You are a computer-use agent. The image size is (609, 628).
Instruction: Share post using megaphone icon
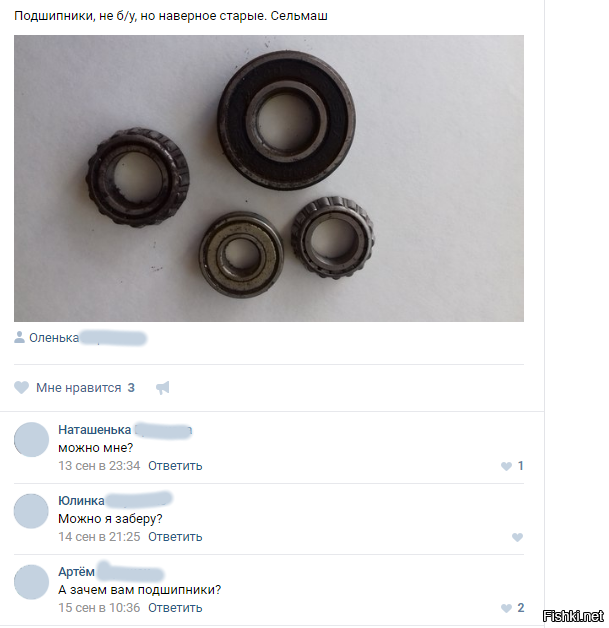click(163, 388)
